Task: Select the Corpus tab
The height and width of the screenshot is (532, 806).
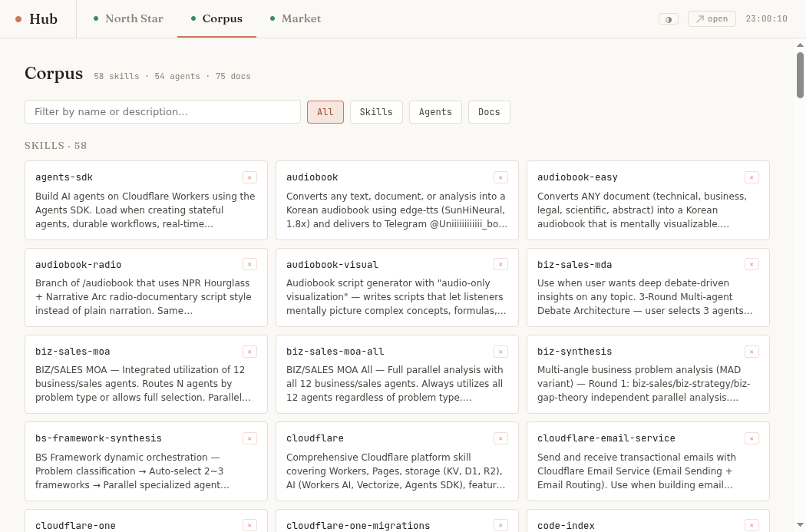Action: coord(216,18)
